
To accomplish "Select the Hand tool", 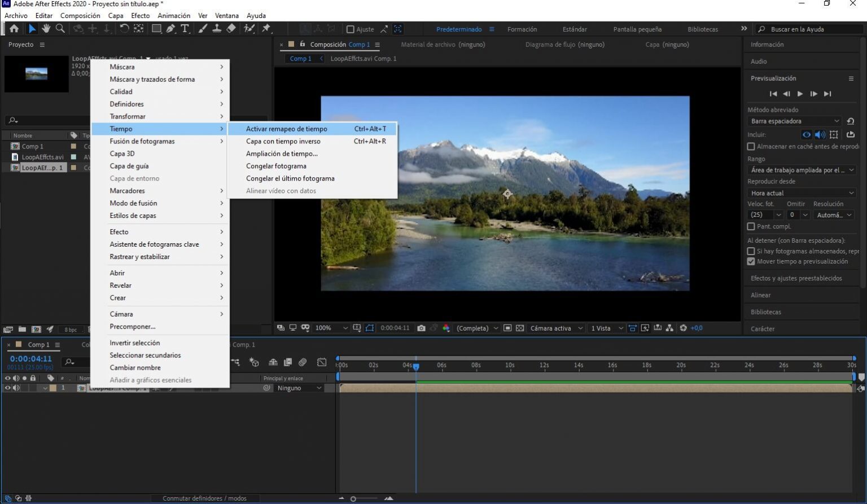I will click(46, 28).
